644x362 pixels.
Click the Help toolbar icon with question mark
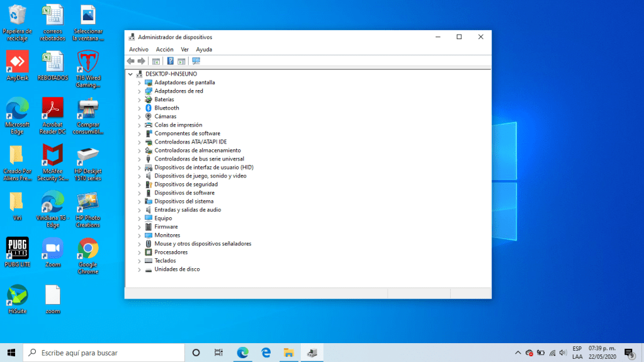click(x=170, y=61)
